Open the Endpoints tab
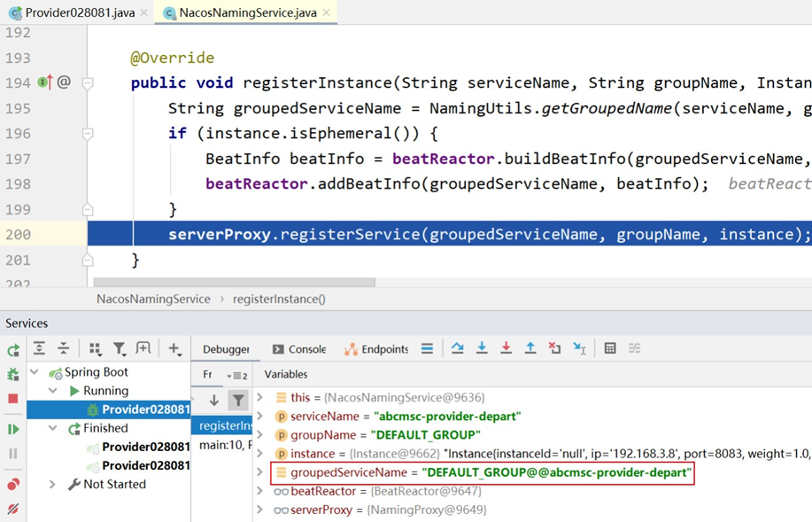 (x=376, y=349)
